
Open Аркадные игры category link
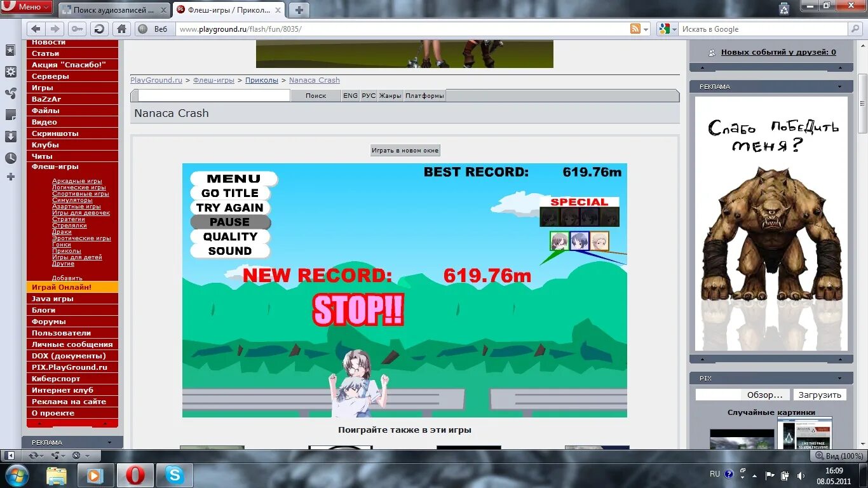tap(77, 181)
